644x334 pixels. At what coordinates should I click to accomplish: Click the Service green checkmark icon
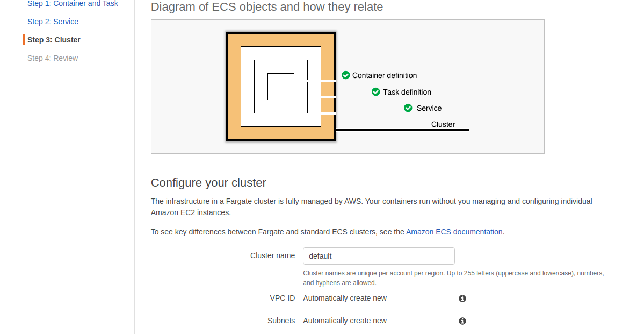[408, 108]
